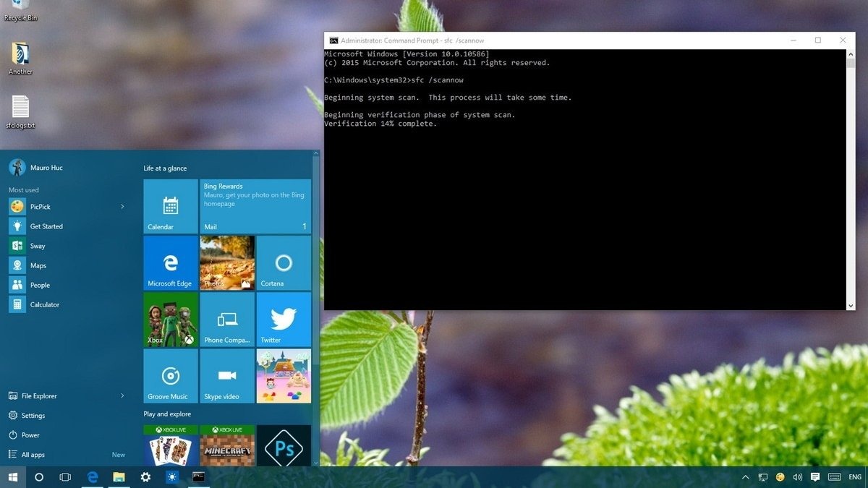Click the Mauro Huc user account avatar
Image resolution: width=868 pixels, height=488 pixels.
(17, 168)
